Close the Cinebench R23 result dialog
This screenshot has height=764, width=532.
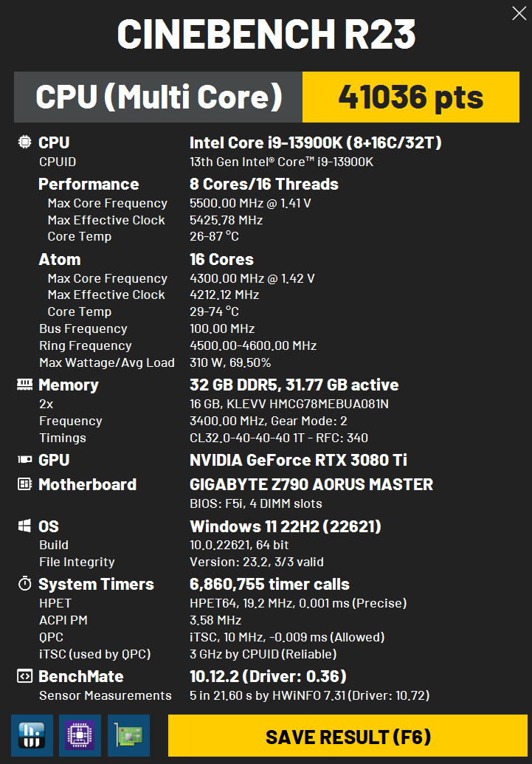point(519,13)
